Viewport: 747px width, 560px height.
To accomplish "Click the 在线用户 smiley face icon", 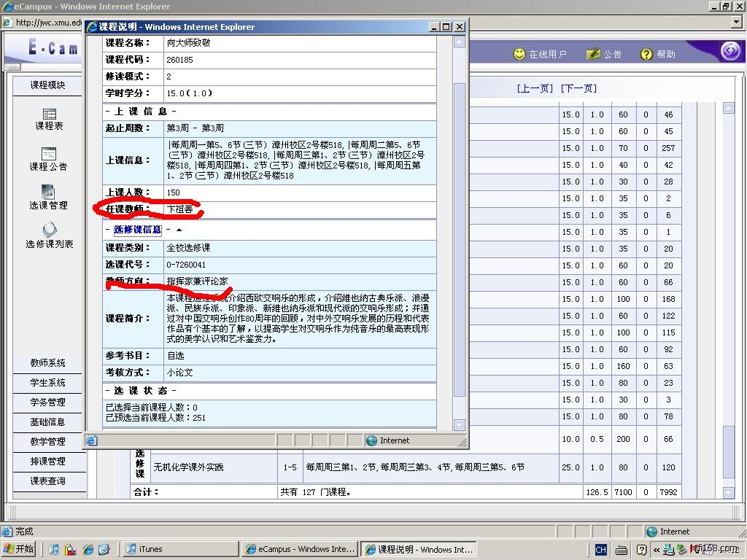I will pyautogui.click(x=519, y=54).
